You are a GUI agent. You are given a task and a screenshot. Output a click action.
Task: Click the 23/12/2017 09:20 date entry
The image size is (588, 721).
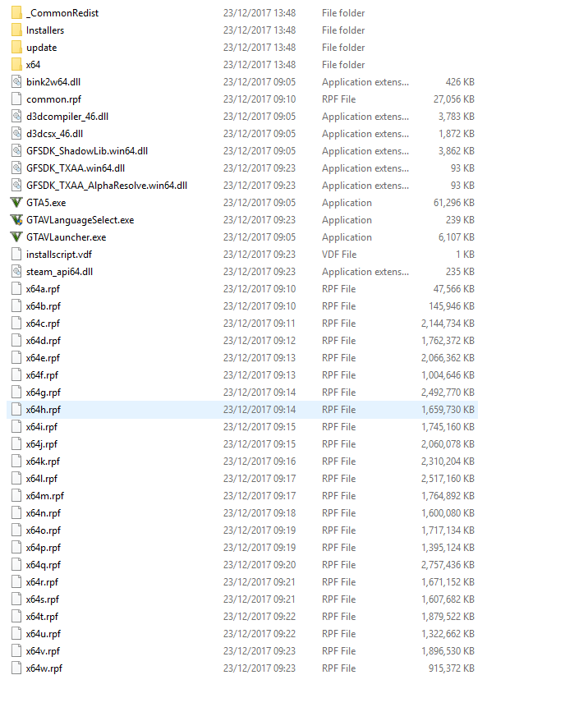260,565
